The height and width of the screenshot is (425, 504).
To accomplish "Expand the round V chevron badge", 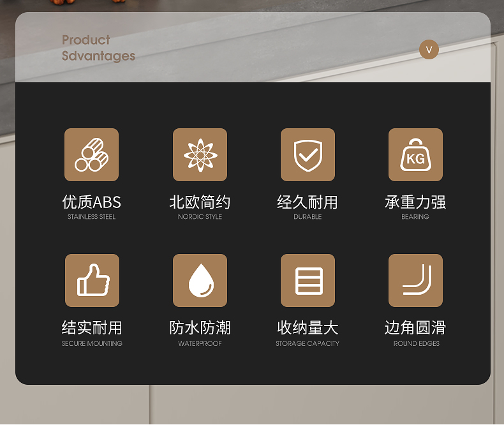I will point(429,50).
